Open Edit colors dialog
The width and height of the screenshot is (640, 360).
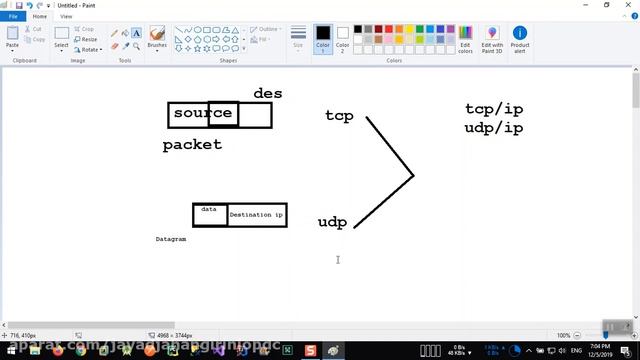(465, 39)
